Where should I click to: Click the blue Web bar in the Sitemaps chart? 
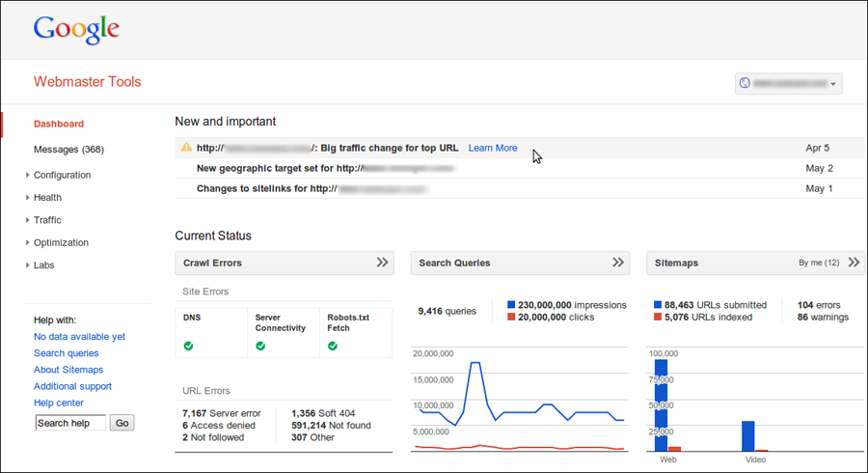661,405
